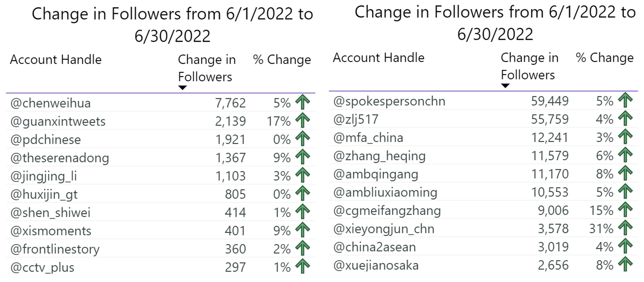Select the @xismoments row

161,231
